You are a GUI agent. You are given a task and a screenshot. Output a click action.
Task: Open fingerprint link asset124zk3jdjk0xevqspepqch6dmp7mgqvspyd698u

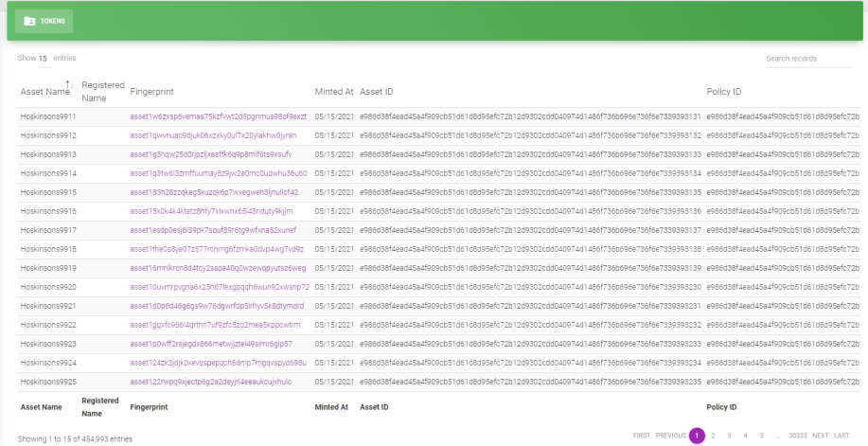(218, 363)
